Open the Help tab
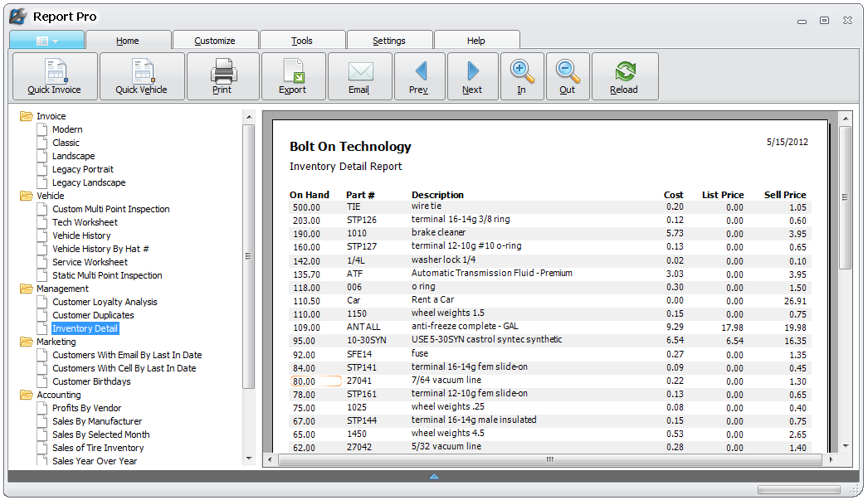The height and width of the screenshot is (500, 868). pyautogui.click(x=476, y=41)
